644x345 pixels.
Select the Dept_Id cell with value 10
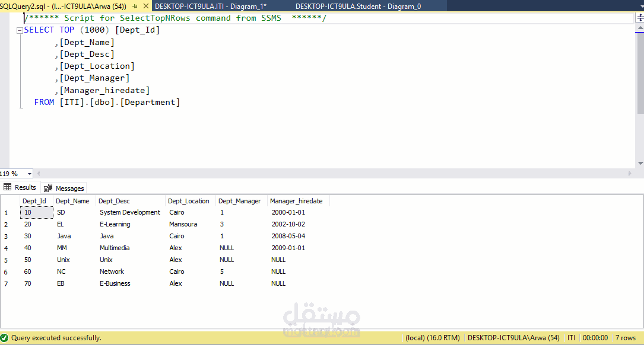[37, 212]
